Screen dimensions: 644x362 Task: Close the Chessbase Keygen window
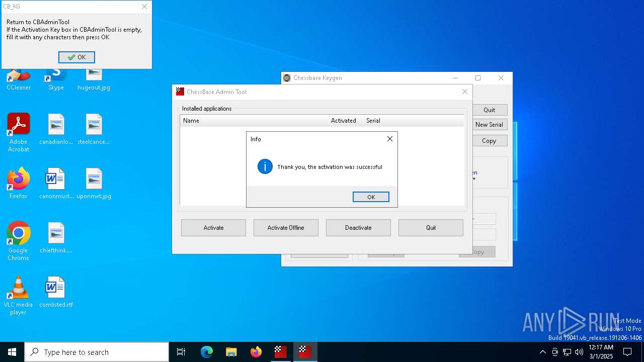[501, 78]
